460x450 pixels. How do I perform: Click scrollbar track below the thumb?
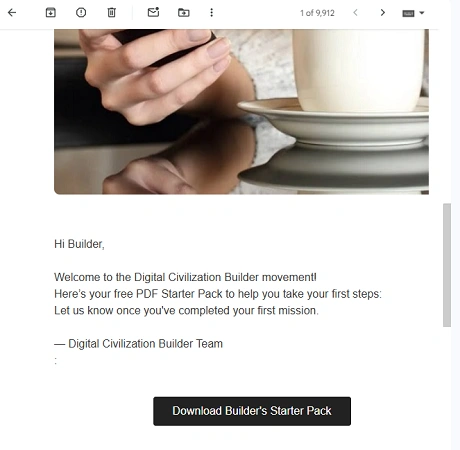point(447,387)
